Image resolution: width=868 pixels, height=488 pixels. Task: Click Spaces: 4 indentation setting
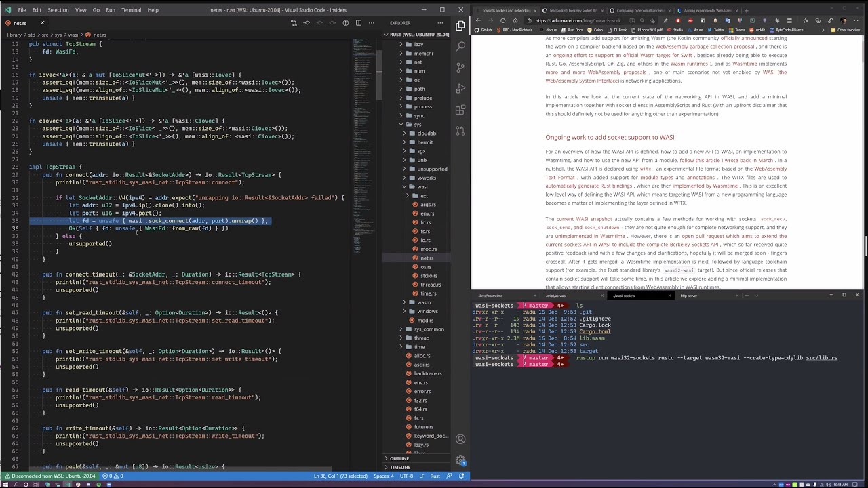coord(384,476)
